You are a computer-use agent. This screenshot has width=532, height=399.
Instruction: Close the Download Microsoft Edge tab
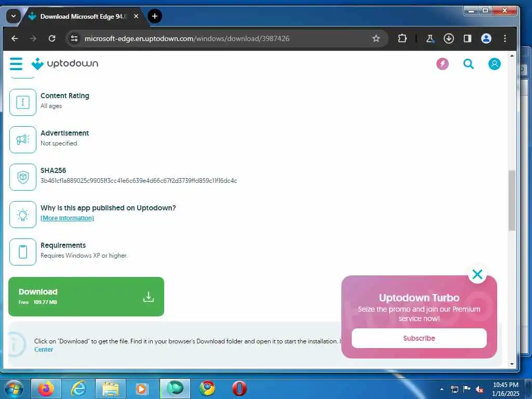pyautogui.click(x=136, y=16)
